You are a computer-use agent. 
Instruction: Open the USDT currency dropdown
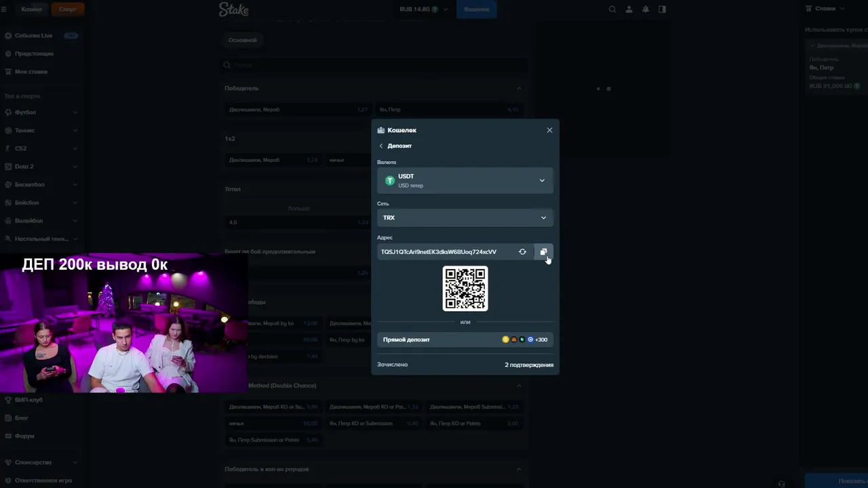pos(465,181)
